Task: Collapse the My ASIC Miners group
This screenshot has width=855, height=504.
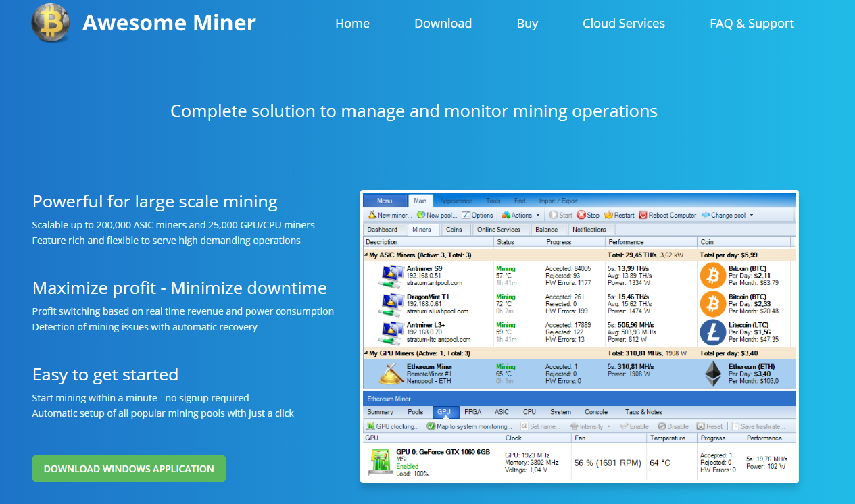Action: pyautogui.click(x=365, y=255)
